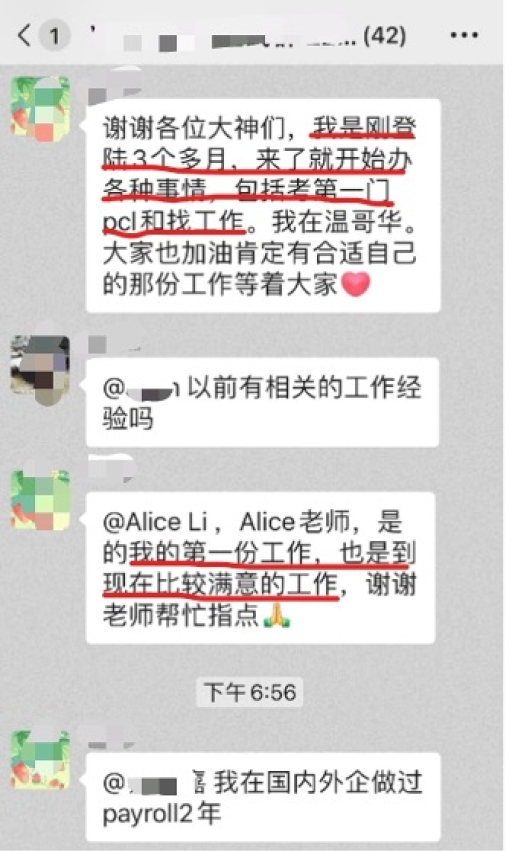The image size is (512, 851).
Task: Tap first sender's green pixelated avatar
Action: (x=41, y=107)
